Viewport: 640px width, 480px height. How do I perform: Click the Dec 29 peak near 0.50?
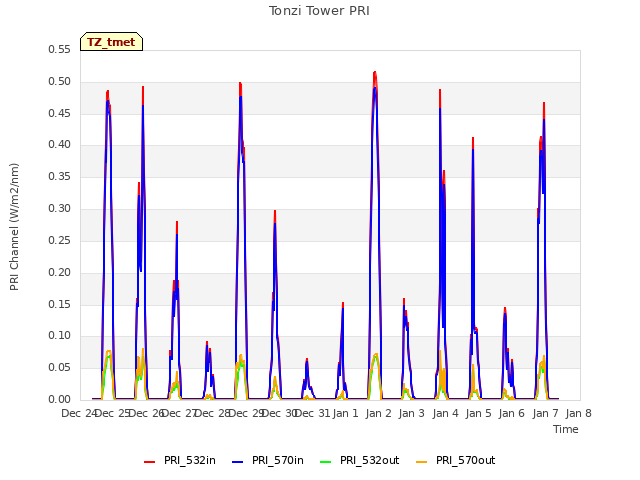point(240,83)
